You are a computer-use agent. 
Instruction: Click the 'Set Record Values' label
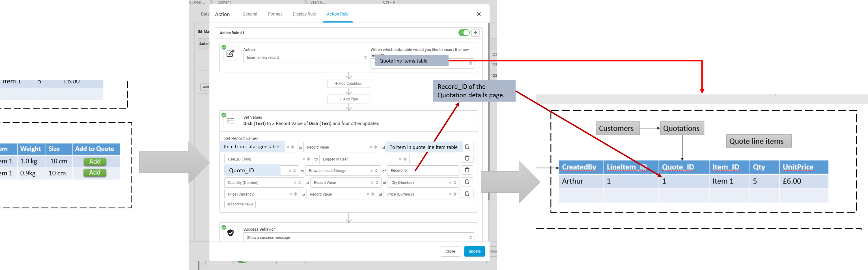241,139
